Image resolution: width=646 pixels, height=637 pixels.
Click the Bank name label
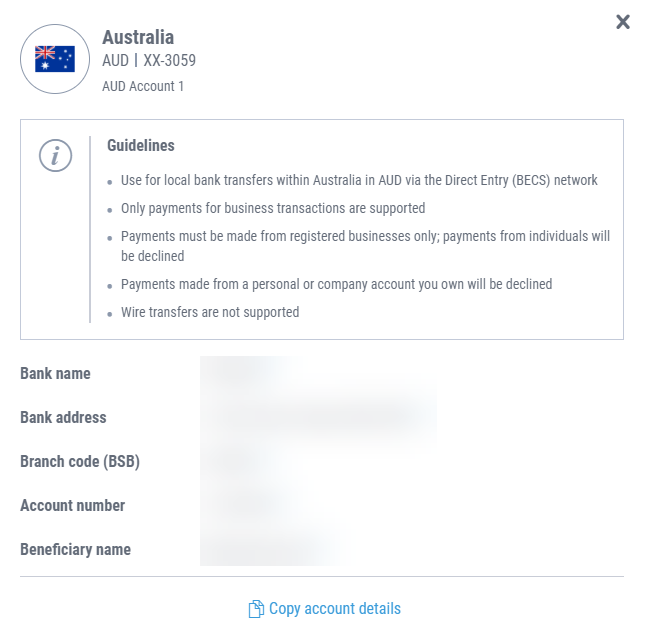pos(55,373)
